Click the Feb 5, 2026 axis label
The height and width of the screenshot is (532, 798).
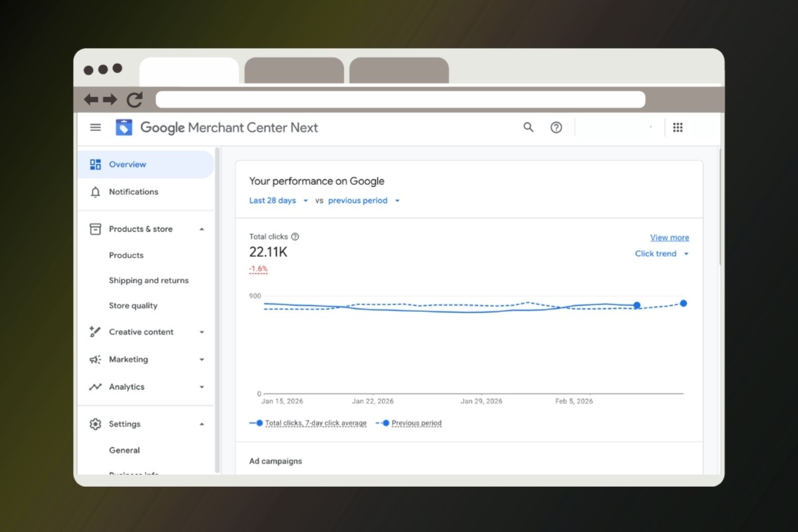[x=575, y=401]
